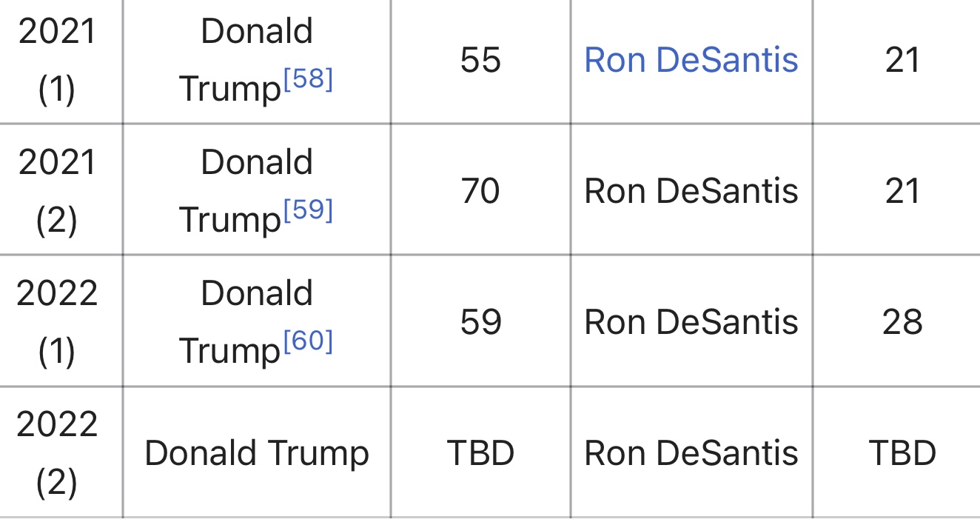Click the TBD cell right of Donald Trump

pos(480,453)
